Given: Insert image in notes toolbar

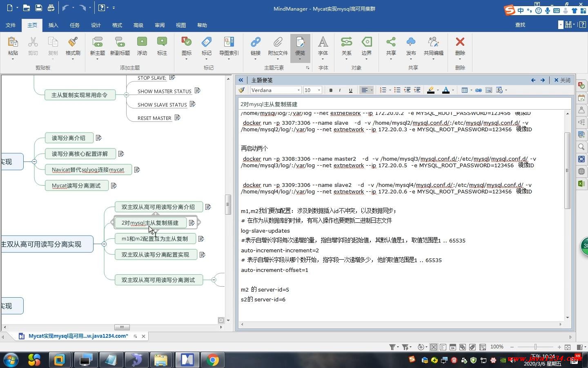Looking at the screenshot, I should coord(488,90).
